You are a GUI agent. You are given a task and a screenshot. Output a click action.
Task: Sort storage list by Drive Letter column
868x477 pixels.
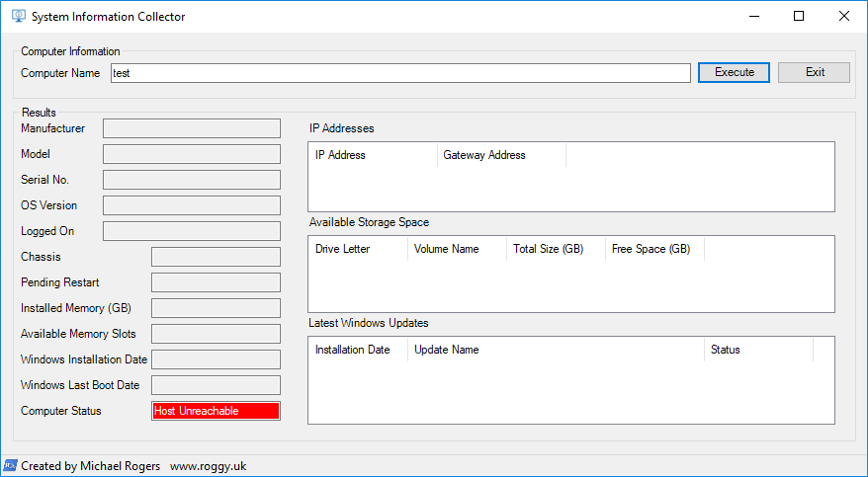click(358, 249)
